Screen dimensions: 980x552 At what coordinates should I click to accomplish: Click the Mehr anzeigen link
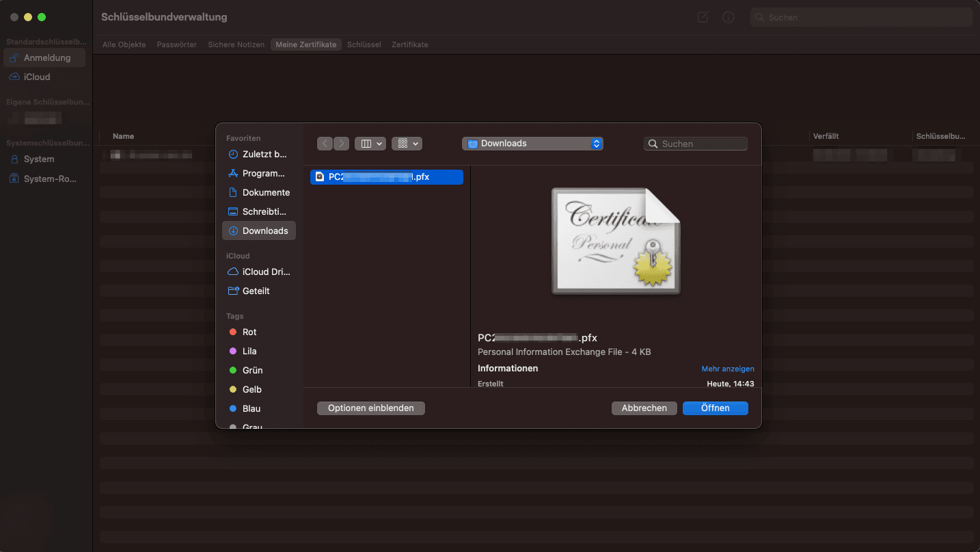click(x=727, y=369)
